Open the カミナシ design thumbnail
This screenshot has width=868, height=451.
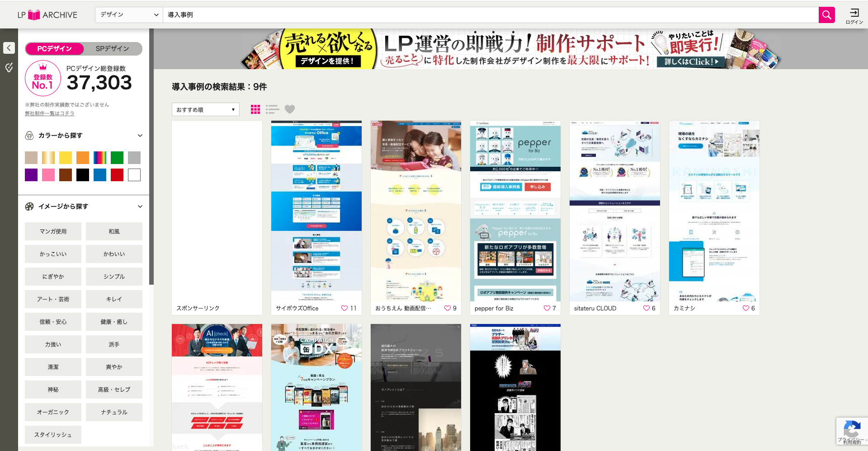pos(714,211)
